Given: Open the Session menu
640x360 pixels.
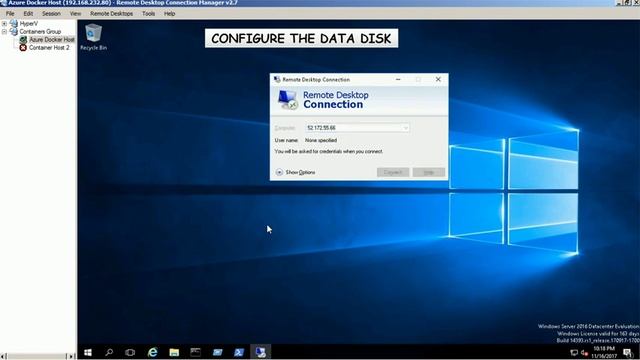Looking at the screenshot, I should click(51, 13).
